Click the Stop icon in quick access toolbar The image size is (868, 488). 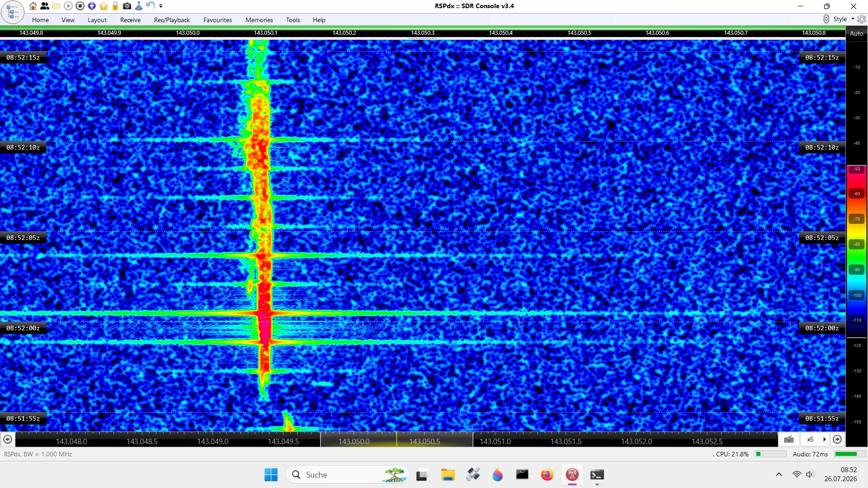[x=80, y=6]
